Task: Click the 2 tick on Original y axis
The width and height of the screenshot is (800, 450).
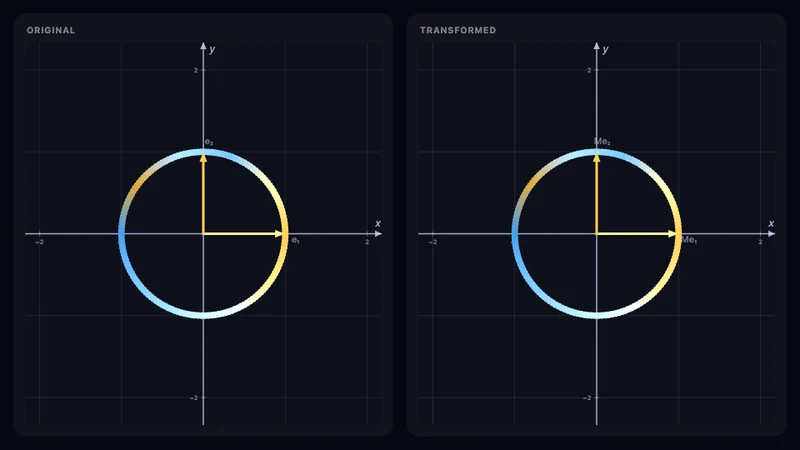Action: (x=195, y=70)
